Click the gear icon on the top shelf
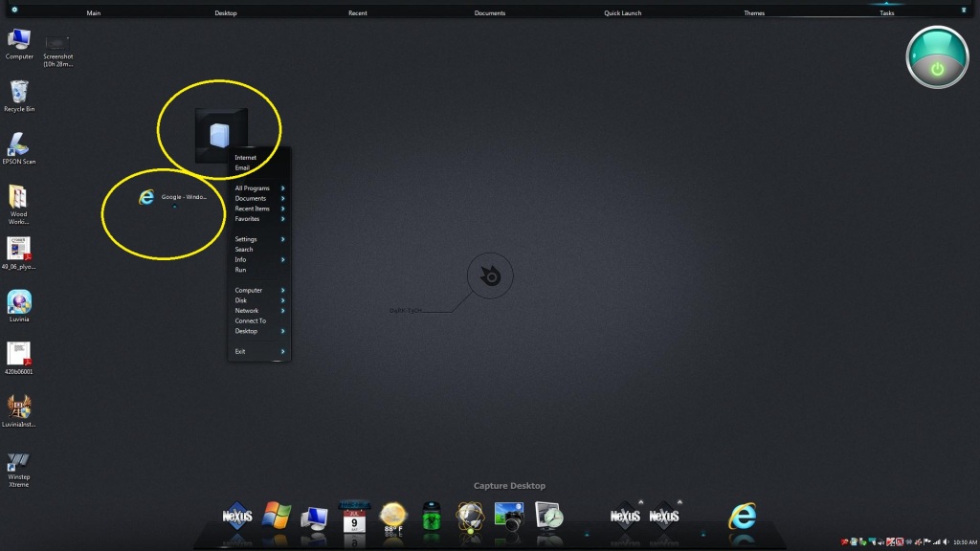The image size is (980, 551). (x=14, y=10)
